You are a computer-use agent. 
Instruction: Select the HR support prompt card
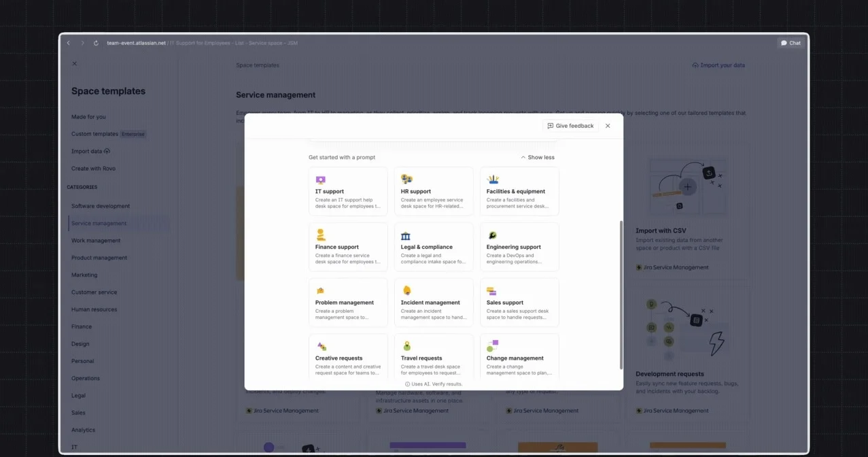tap(434, 191)
